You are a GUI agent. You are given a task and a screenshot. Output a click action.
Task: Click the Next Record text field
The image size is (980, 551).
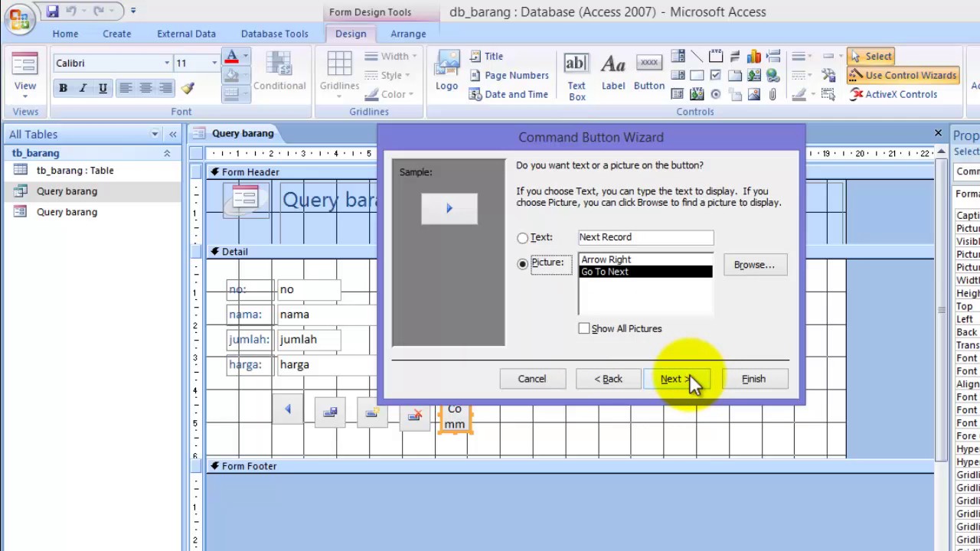click(645, 237)
